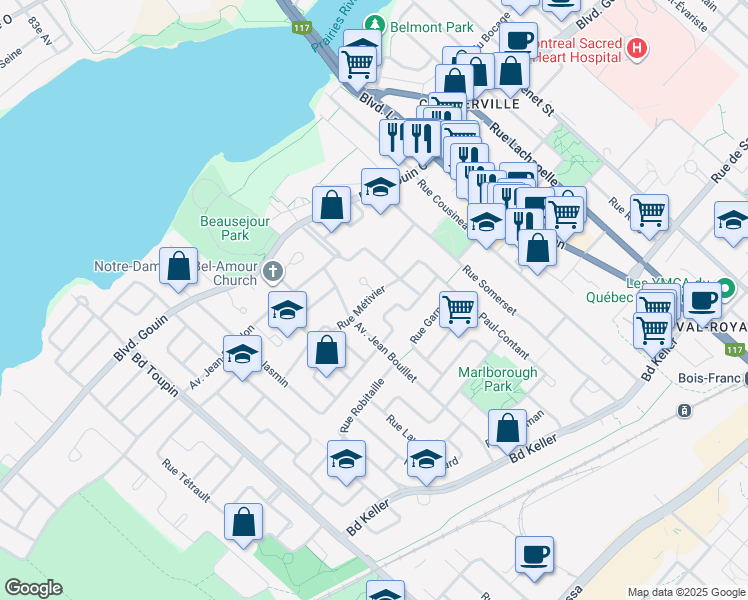Select the Av. Jean Bouillet label
The height and width of the screenshot is (600, 748).
click(386, 352)
